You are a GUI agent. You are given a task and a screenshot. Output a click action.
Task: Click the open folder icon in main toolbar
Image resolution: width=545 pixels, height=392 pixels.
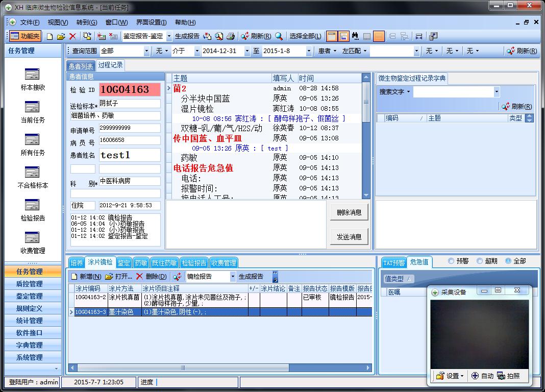tap(61, 36)
